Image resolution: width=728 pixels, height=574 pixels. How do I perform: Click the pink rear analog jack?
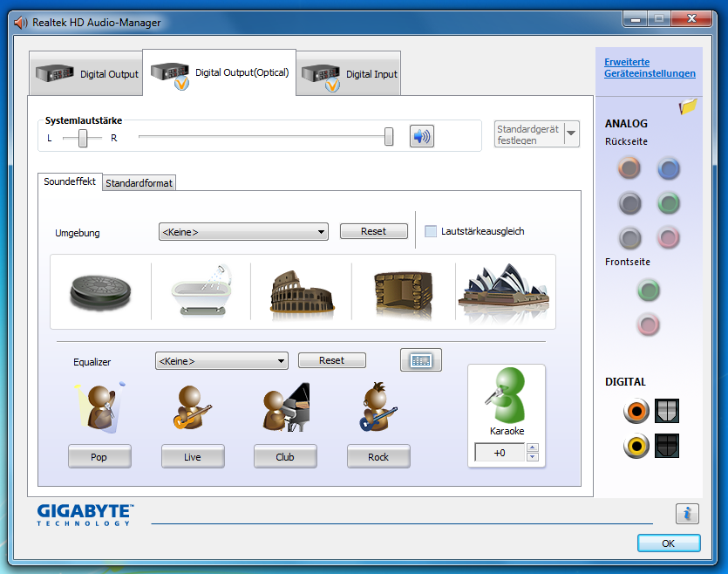(669, 238)
